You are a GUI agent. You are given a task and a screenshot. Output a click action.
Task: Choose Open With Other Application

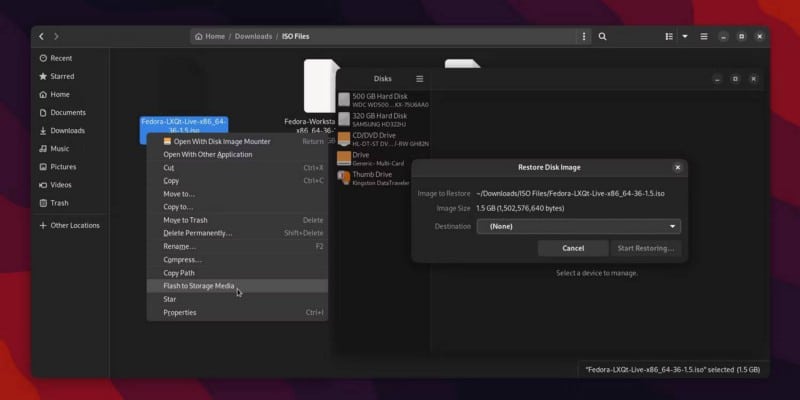click(237, 155)
